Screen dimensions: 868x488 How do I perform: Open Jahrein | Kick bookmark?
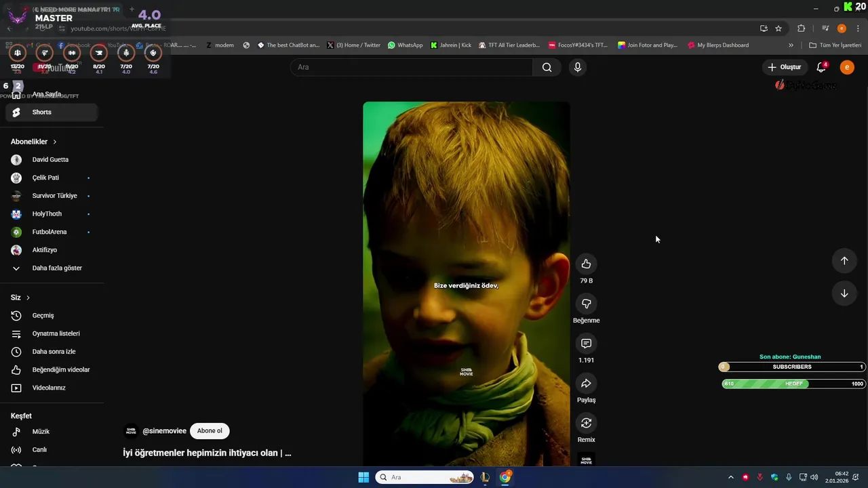coord(451,45)
